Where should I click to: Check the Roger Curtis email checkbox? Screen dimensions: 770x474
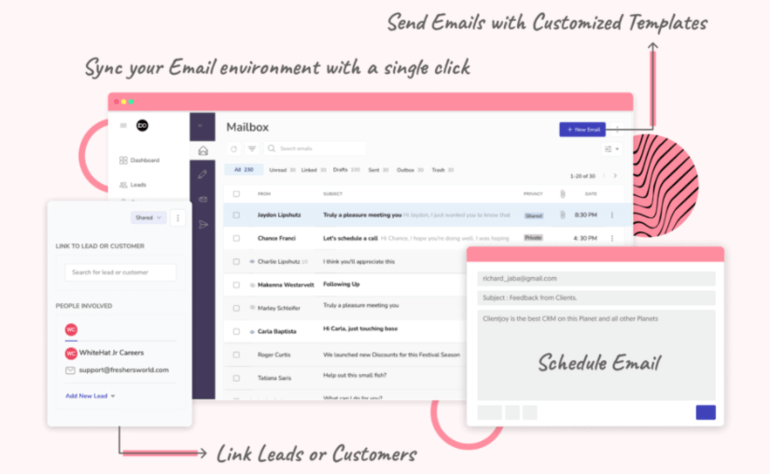236,355
